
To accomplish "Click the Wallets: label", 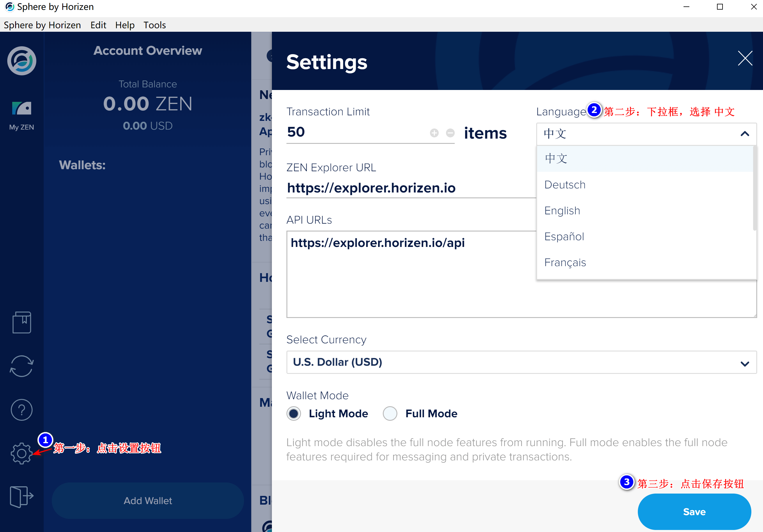I will coord(82,165).
